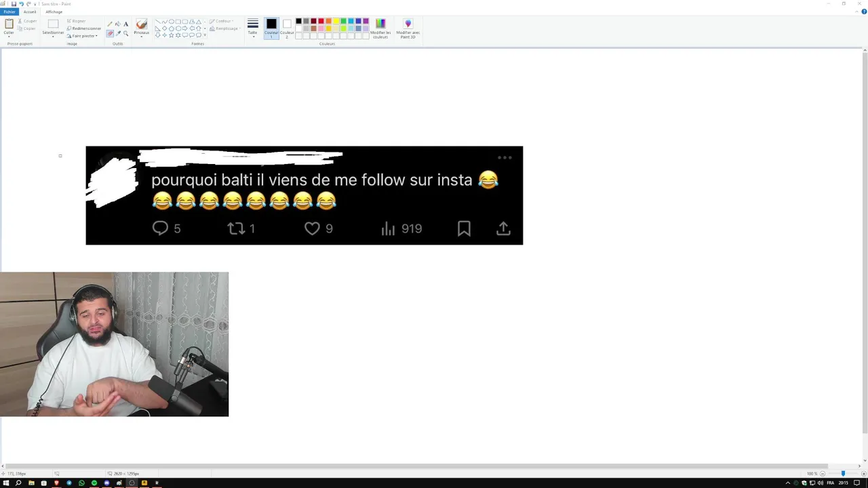868x488 pixels.
Task: Open Modifier les couleurs
Action: point(380,27)
